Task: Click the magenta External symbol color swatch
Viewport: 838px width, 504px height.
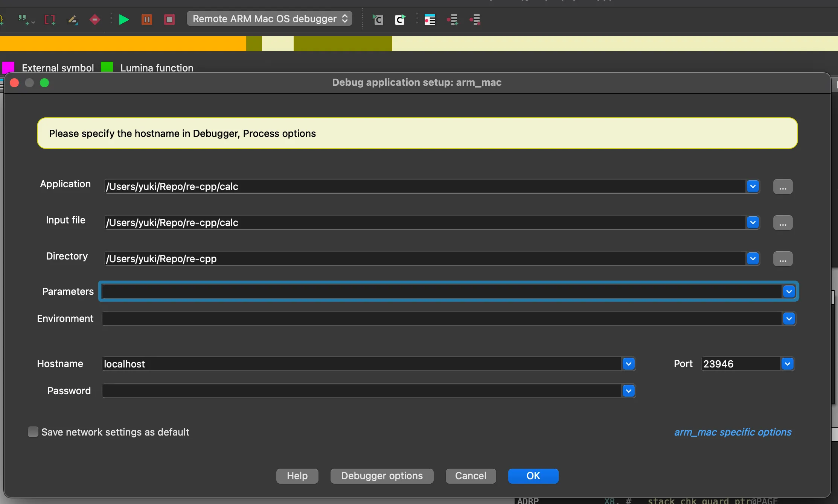Action: click(8, 67)
